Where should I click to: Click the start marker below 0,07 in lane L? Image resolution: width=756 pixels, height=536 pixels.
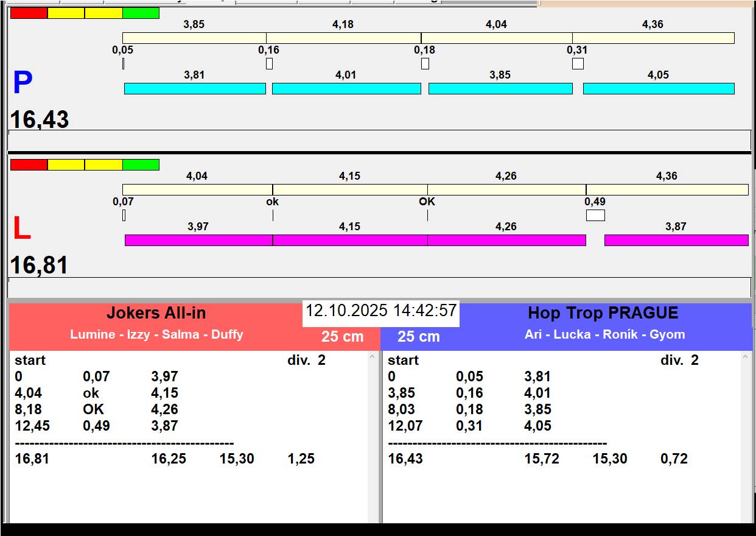pos(124,215)
